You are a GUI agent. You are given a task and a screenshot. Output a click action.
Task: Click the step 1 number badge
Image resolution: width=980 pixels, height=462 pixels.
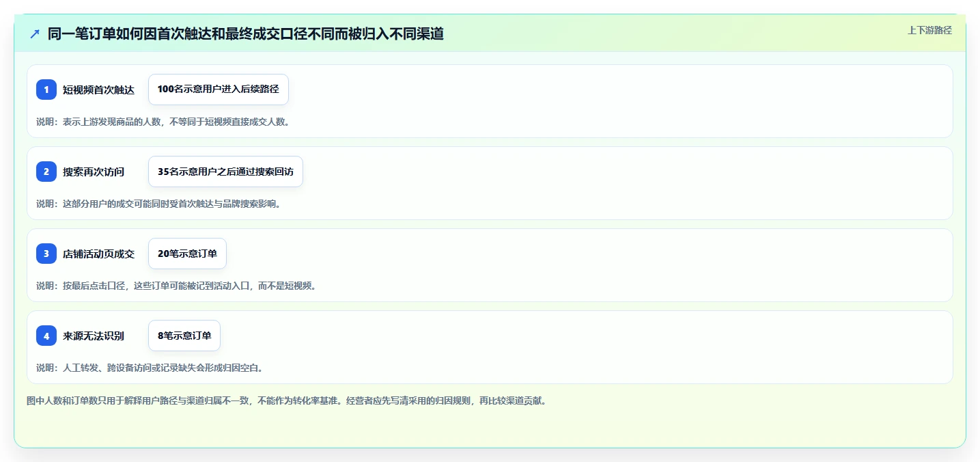tap(46, 90)
